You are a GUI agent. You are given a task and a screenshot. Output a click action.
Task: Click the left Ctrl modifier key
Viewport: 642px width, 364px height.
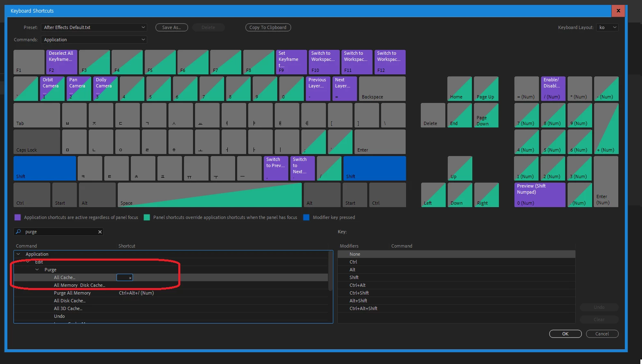pos(32,195)
